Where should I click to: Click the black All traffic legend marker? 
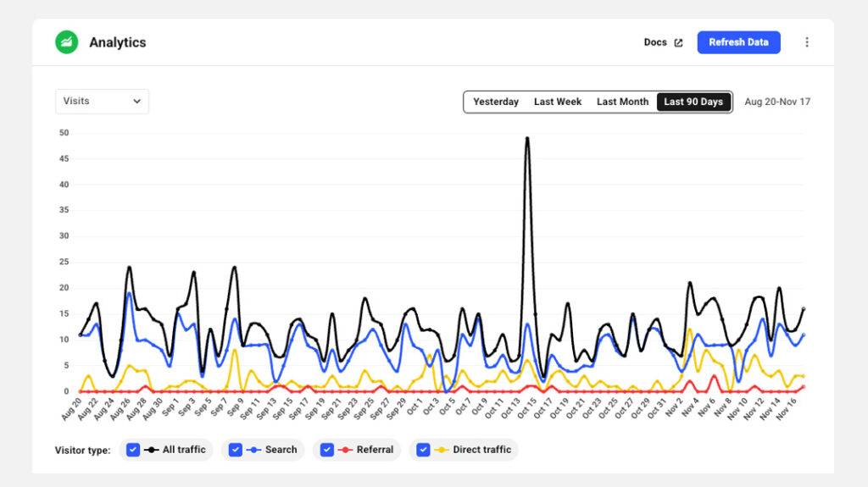click(152, 450)
